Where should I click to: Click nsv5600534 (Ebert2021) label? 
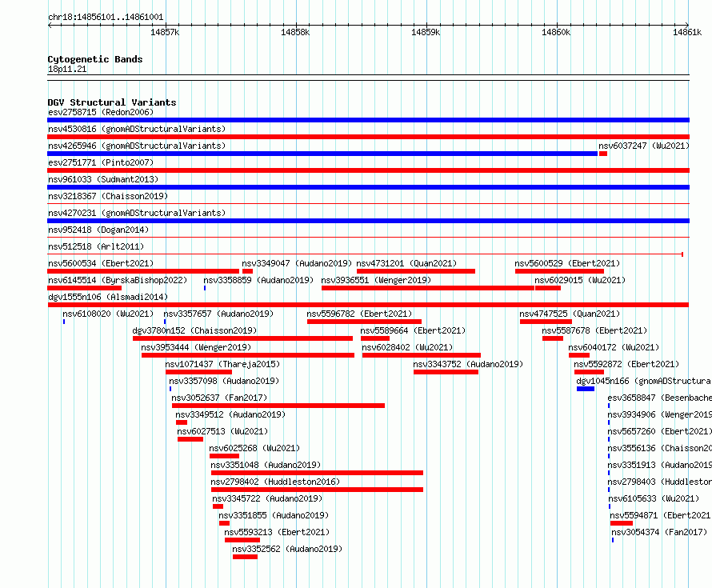tap(101, 263)
